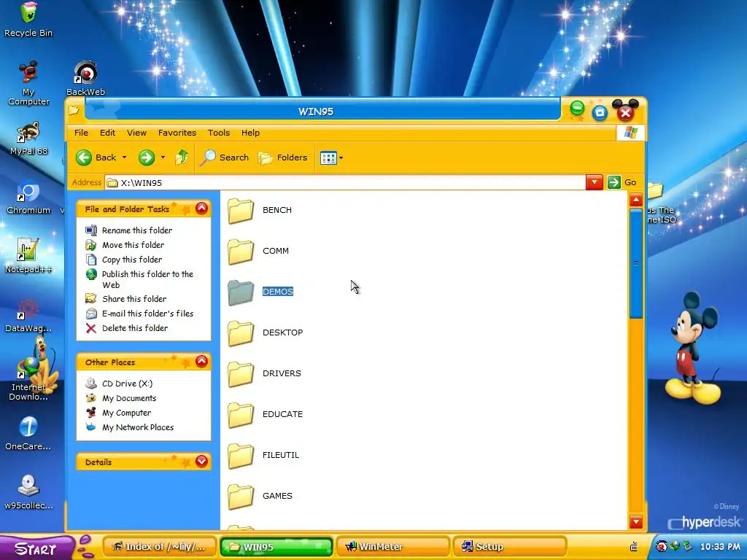This screenshot has height=560, width=747.
Task: Select the DEMOS folder icon
Action: (241, 292)
